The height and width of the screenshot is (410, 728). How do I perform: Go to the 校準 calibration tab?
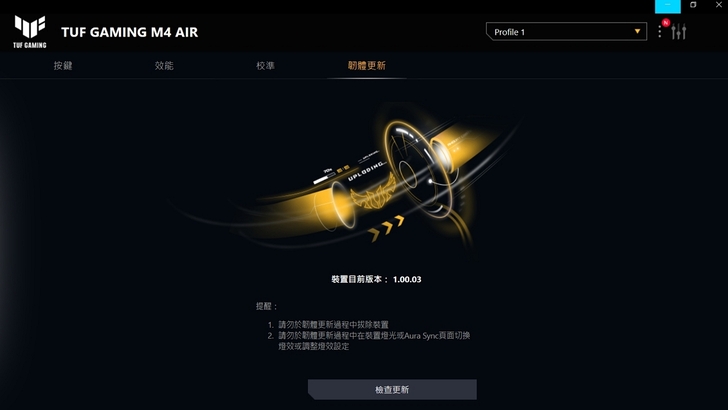[x=265, y=65]
